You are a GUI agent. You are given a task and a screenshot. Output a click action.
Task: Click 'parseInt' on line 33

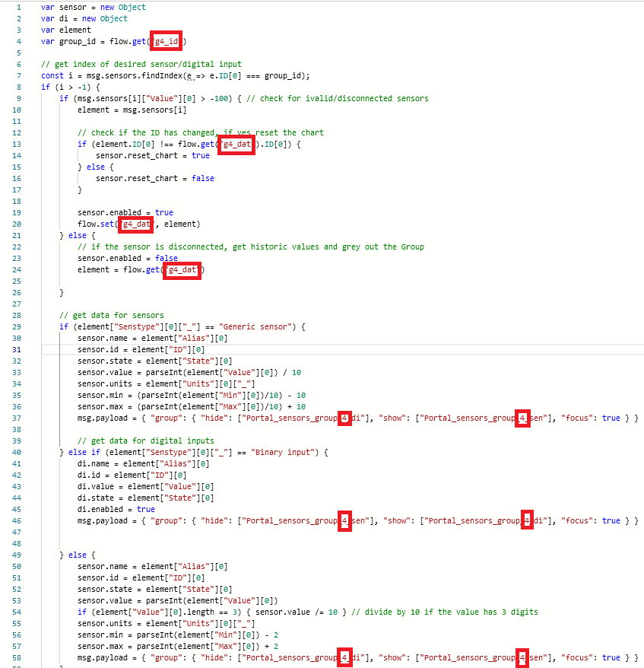tap(164, 372)
